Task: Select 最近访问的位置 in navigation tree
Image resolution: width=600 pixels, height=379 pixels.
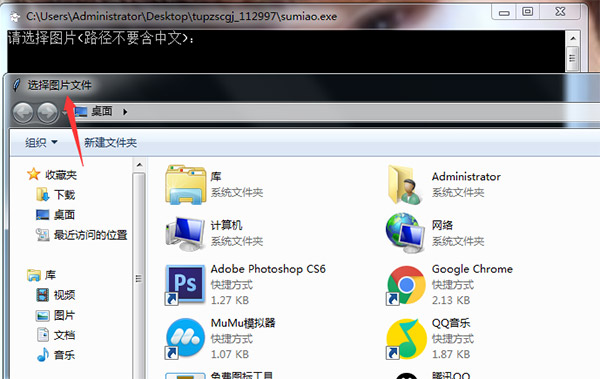Action: [x=90, y=235]
